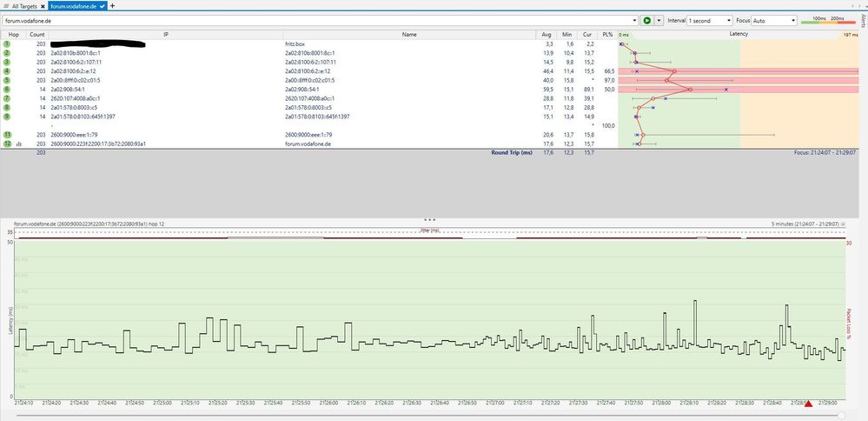Click IP 2a00:8fff:0:c02:c01:5 in hop 5
868x421 pixels.
(76, 80)
